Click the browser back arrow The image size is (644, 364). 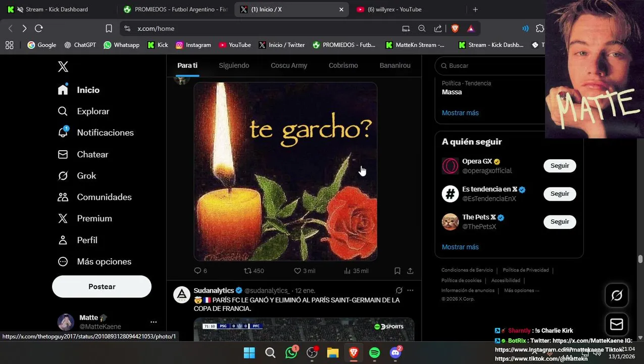coord(10,28)
